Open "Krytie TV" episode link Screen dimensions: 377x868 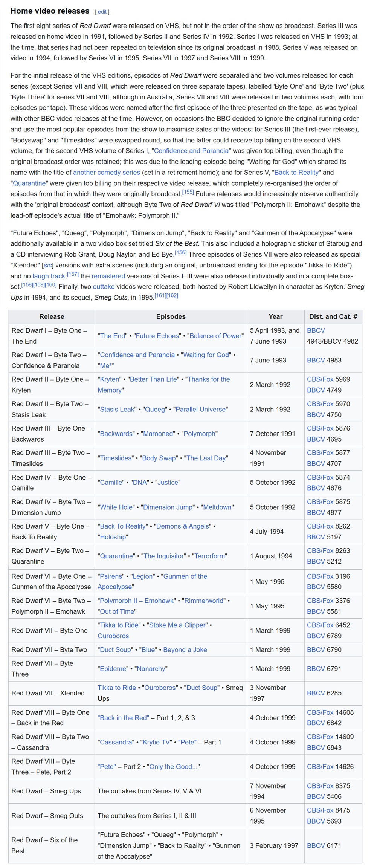pyautogui.click(x=156, y=743)
